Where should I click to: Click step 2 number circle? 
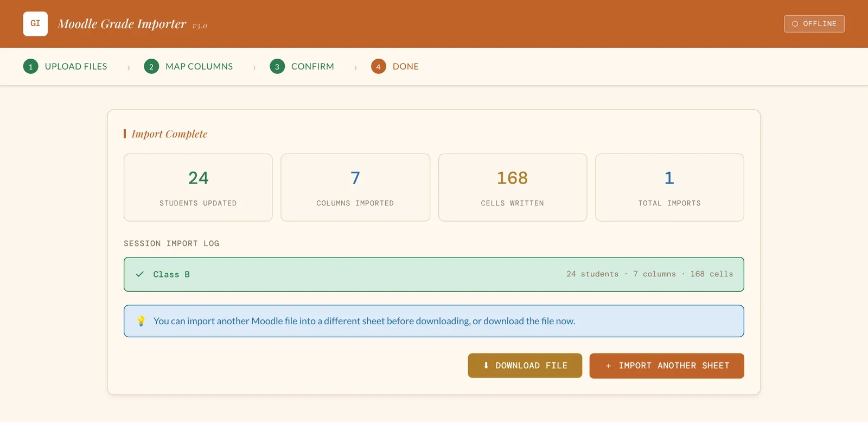click(151, 66)
